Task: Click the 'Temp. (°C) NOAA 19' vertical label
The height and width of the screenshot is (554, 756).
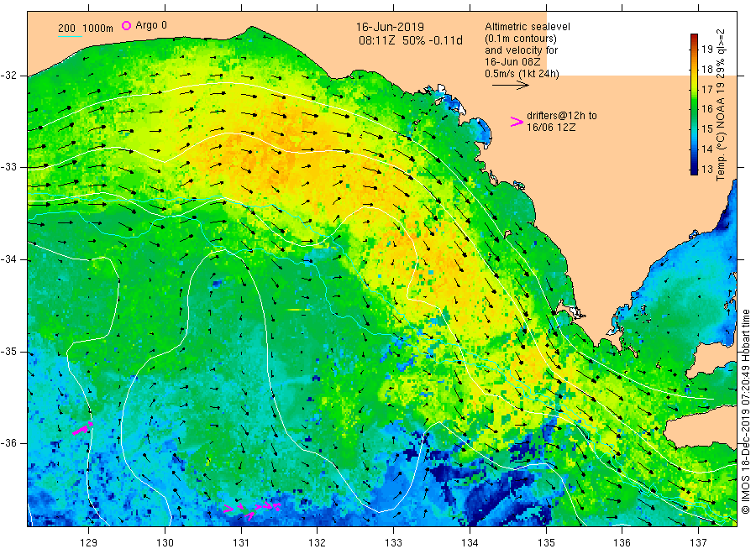Action: [721, 132]
